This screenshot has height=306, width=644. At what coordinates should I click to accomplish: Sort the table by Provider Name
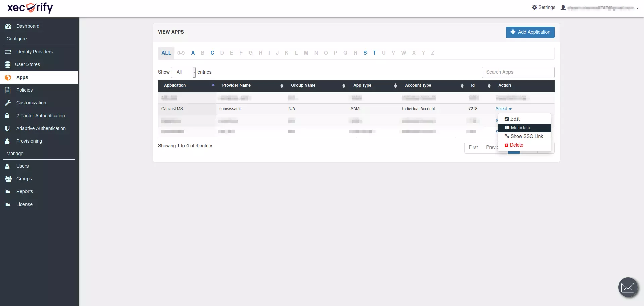[282, 86]
